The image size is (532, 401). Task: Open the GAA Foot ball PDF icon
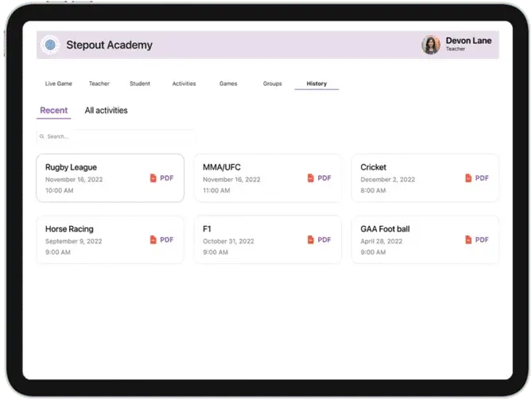click(x=468, y=239)
